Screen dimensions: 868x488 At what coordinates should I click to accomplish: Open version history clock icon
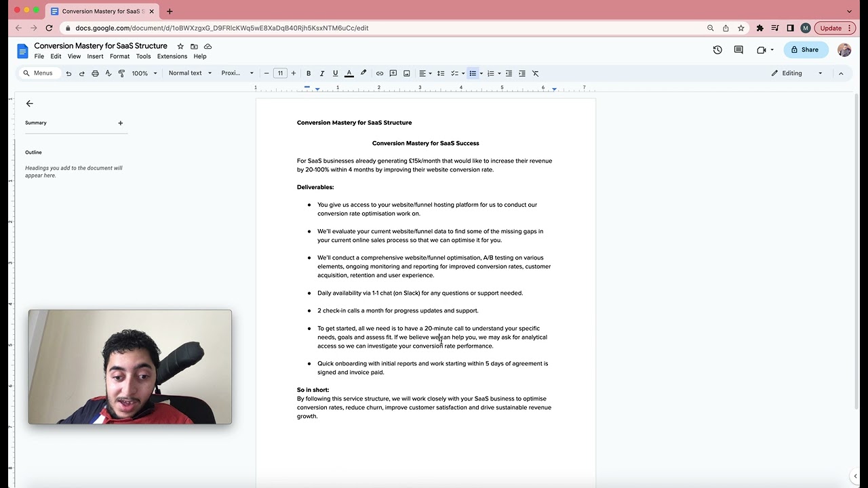tap(717, 49)
